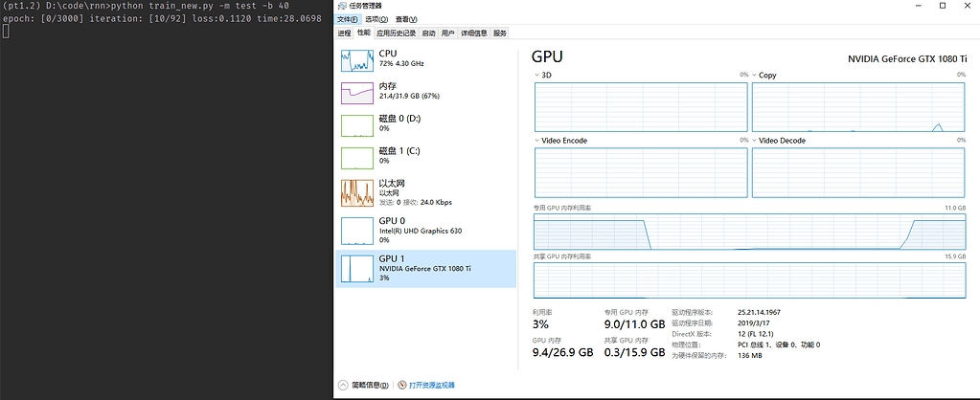The image size is (980, 400).
Task: Expand the Video Decode engine dropdown
Action: tap(756, 141)
